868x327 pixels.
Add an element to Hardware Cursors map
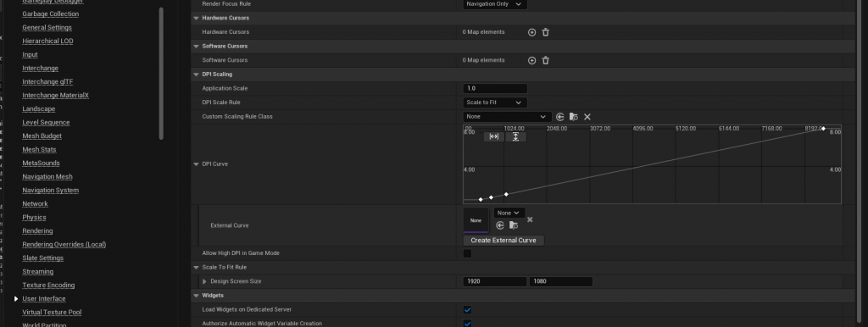[x=531, y=32]
